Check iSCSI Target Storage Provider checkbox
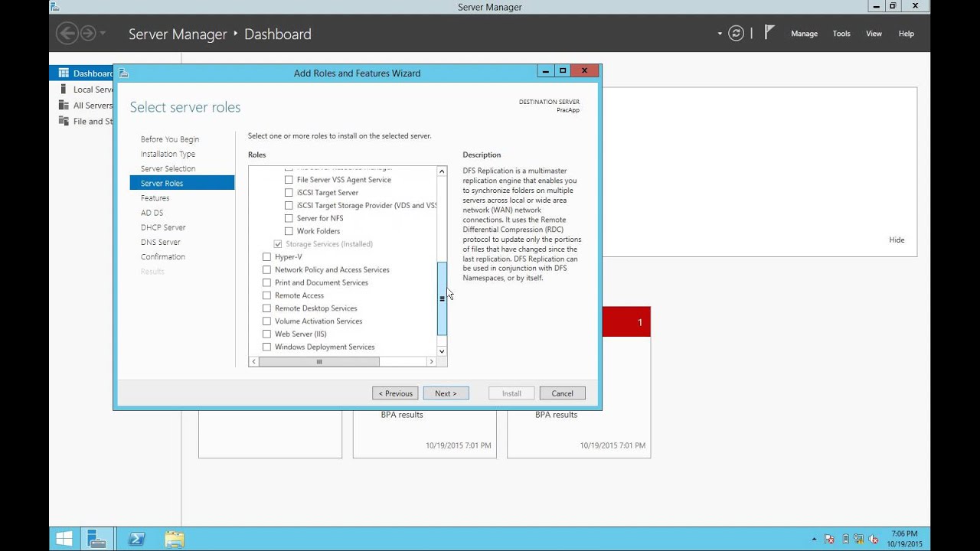Screen dimensions: 980x551 pos(289,206)
